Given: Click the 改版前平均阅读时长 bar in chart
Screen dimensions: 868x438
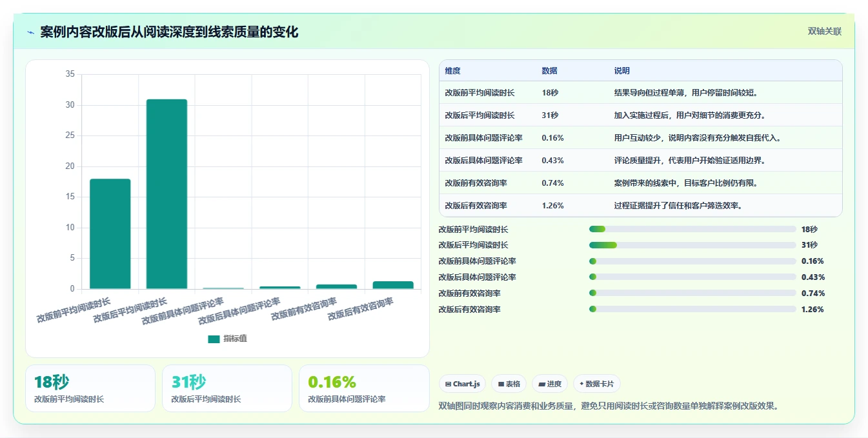Looking at the screenshot, I should tap(110, 234).
